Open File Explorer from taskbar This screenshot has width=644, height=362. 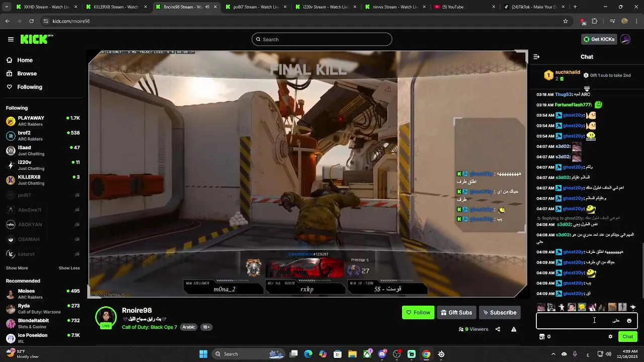[x=352, y=354]
